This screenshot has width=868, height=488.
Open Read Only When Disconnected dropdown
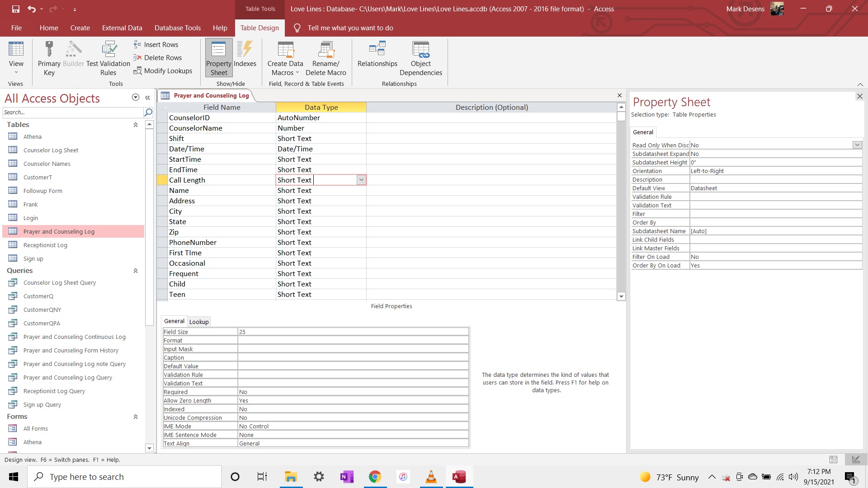click(x=857, y=145)
